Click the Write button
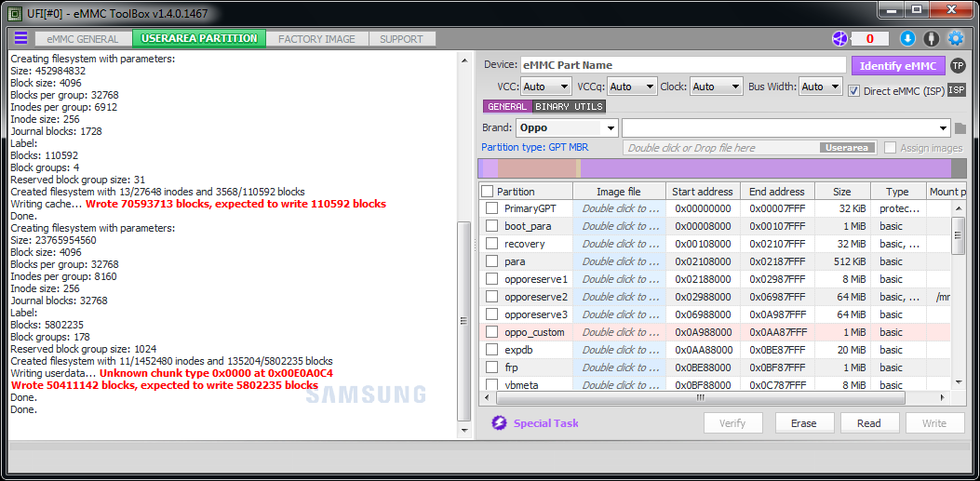The width and height of the screenshot is (980, 481). pyautogui.click(x=934, y=423)
